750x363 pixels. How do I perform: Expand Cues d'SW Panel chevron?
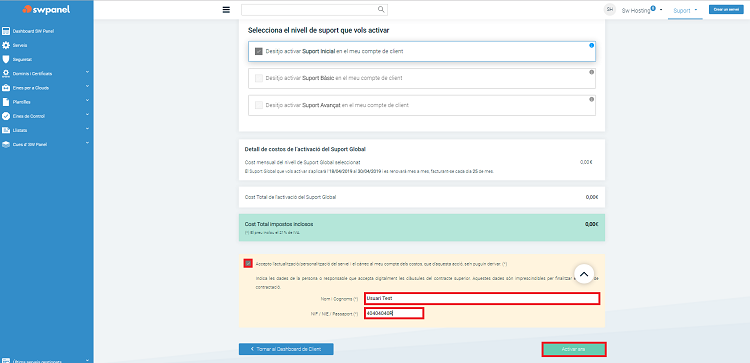[87, 143]
